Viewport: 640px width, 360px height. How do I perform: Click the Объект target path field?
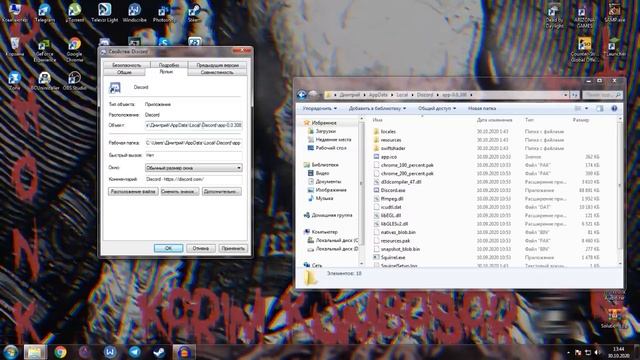click(194, 125)
